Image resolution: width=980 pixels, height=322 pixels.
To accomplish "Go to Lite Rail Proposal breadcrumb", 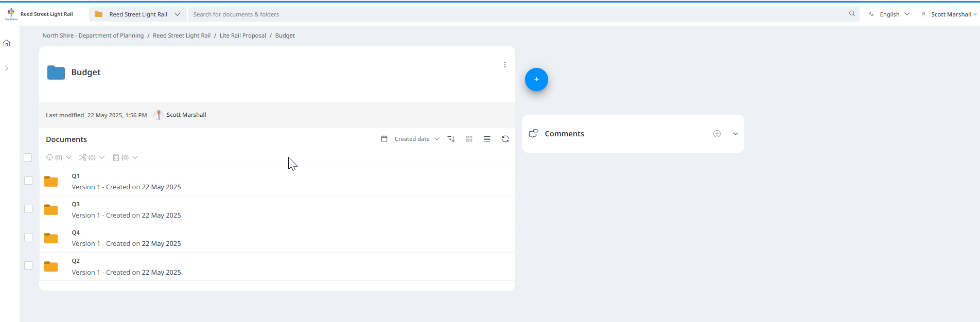I will 242,35.
